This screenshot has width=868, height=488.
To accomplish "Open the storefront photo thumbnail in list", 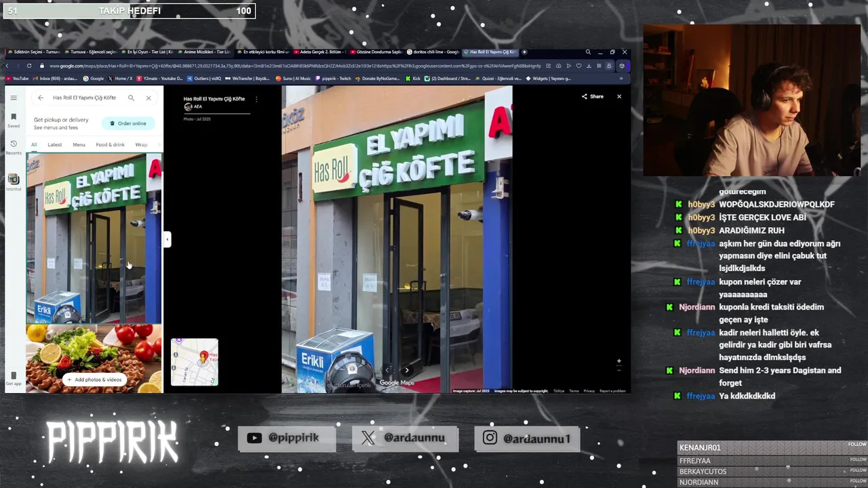I will (x=94, y=239).
